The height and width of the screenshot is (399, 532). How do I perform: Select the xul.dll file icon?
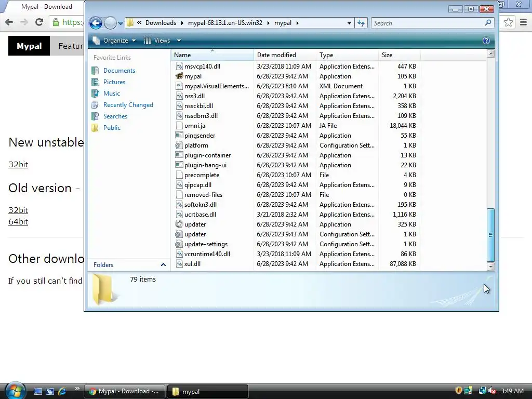(x=179, y=263)
